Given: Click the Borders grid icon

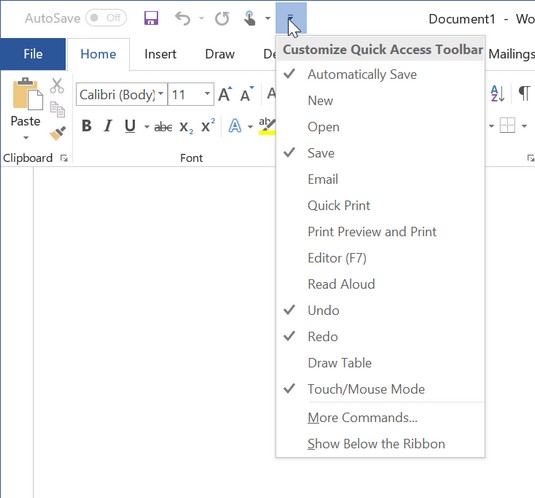Looking at the screenshot, I should [507, 126].
